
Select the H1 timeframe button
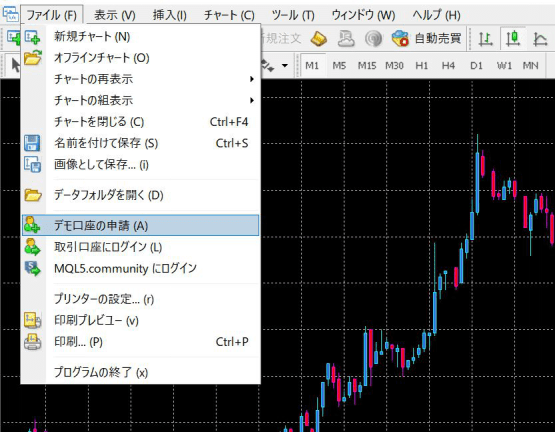click(x=422, y=66)
